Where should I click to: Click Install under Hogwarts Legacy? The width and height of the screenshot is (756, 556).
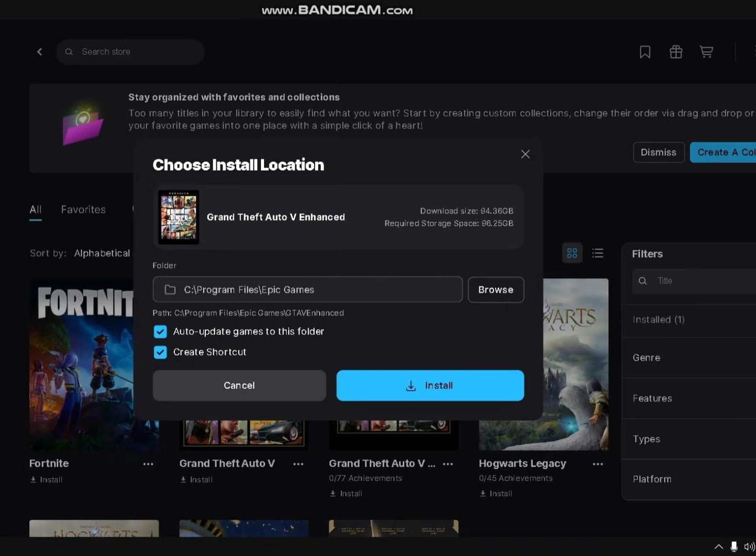[496, 494]
